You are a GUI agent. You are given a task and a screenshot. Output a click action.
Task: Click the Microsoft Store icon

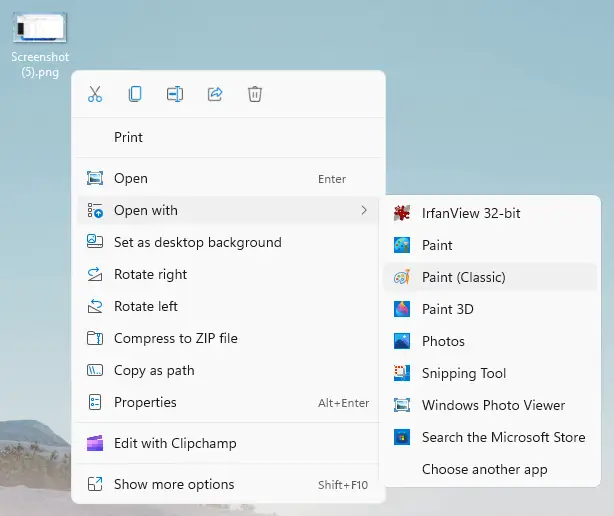point(402,437)
